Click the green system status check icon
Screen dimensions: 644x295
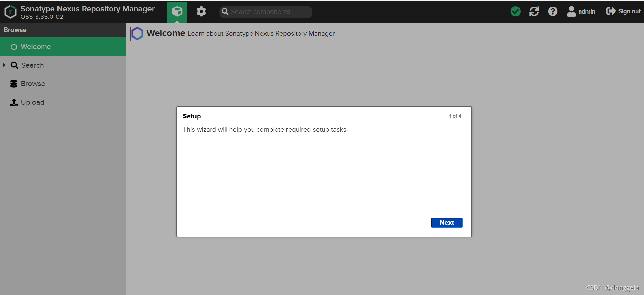pyautogui.click(x=515, y=11)
